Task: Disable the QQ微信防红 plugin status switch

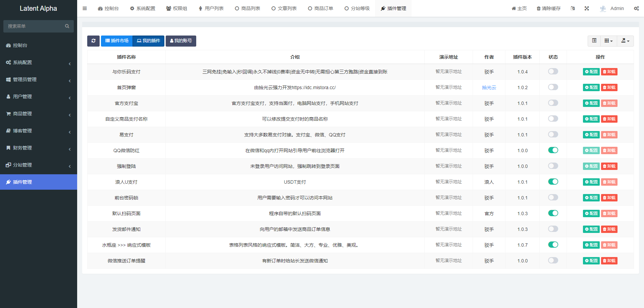Action: (x=553, y=150)
